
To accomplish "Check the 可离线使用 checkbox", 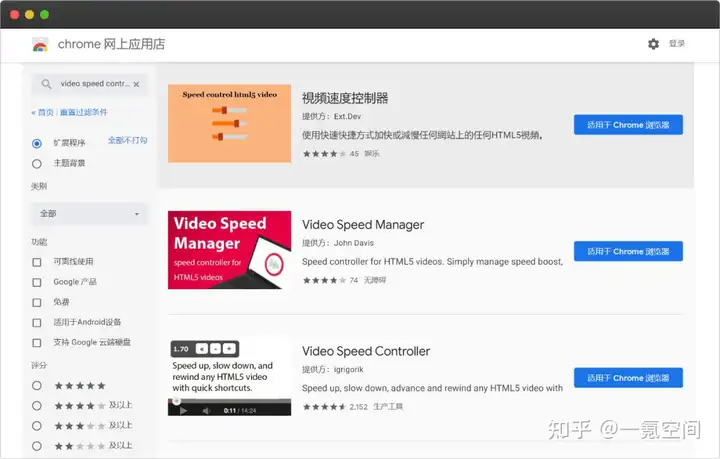I will [37, 262].
